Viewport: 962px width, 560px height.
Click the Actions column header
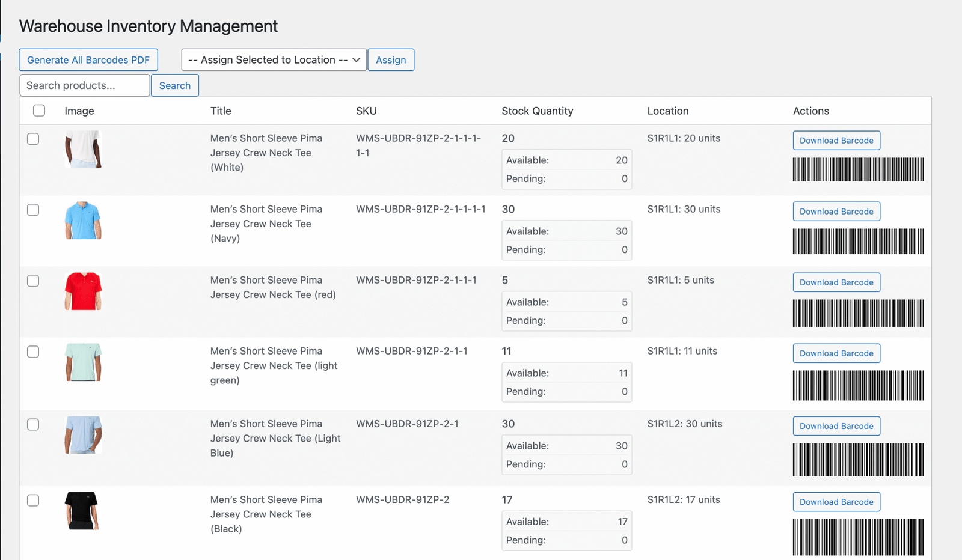click(811, 111)
